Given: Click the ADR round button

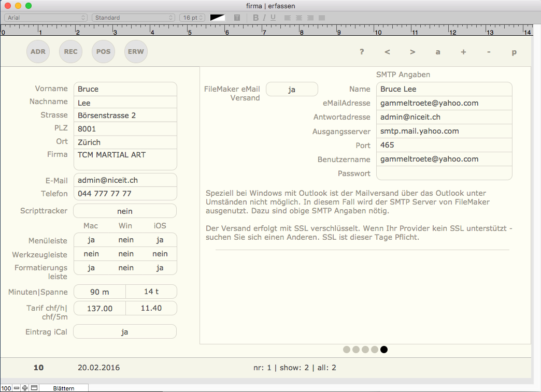Looking at the screenshot, I should tap(38, 52).
